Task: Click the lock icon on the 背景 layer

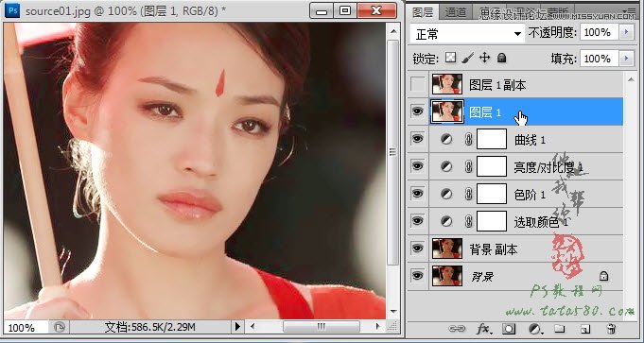Action: [x=603, y=276]
